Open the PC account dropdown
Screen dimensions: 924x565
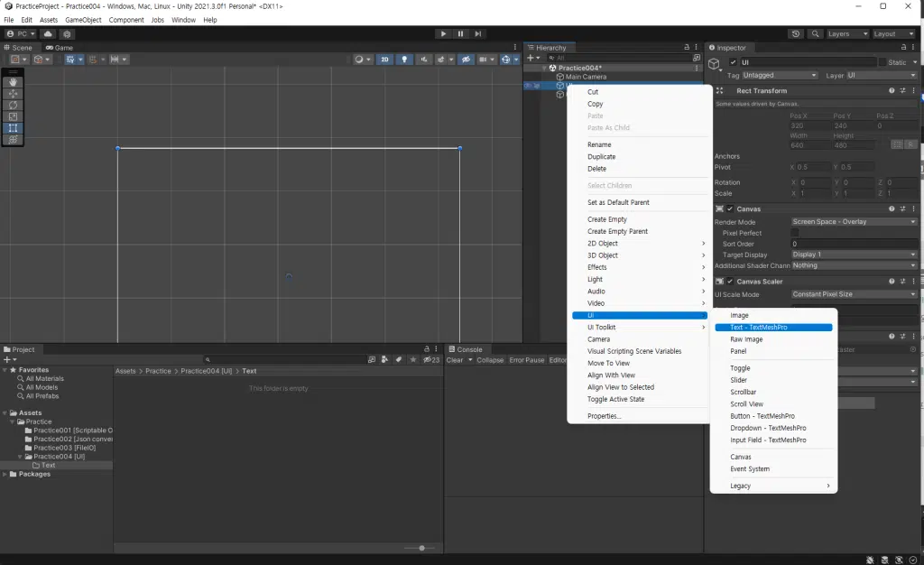[x=21, y=34]
